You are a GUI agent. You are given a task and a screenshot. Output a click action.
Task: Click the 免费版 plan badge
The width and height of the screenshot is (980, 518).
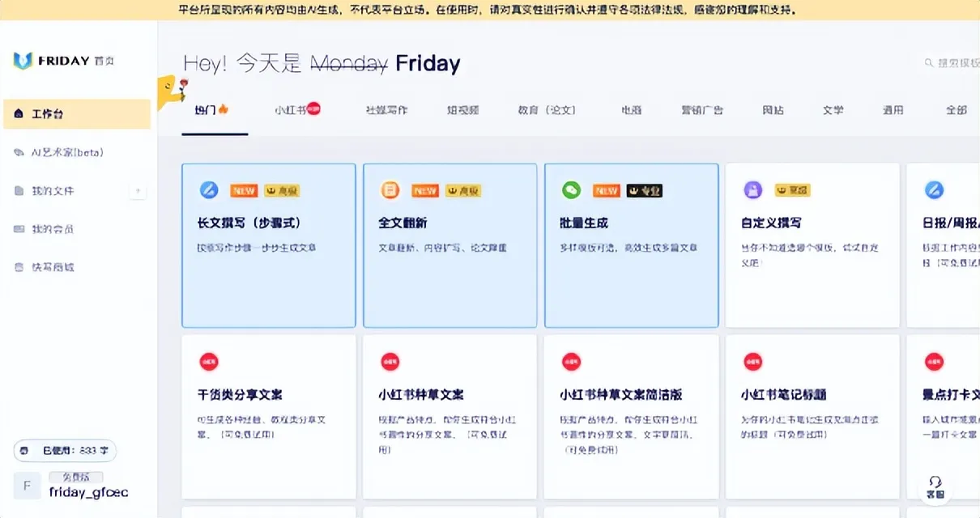76,478
